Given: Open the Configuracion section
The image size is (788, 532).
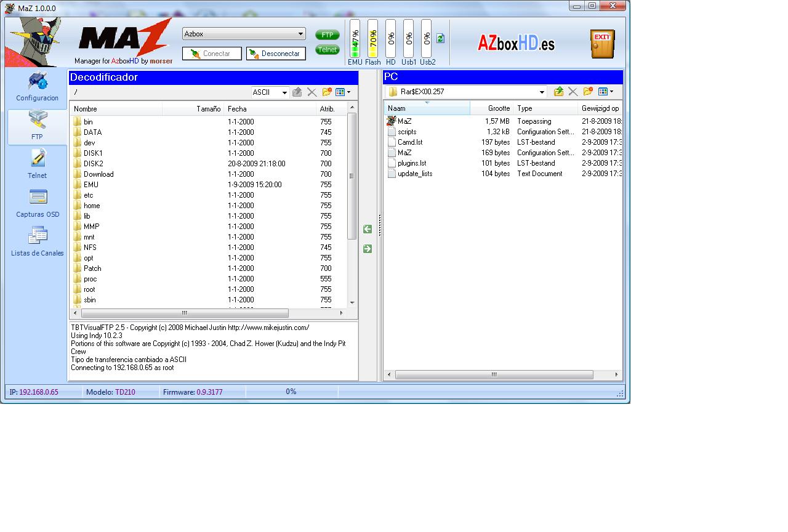Looking at the screenshot, I should click(x=37, y=87).
